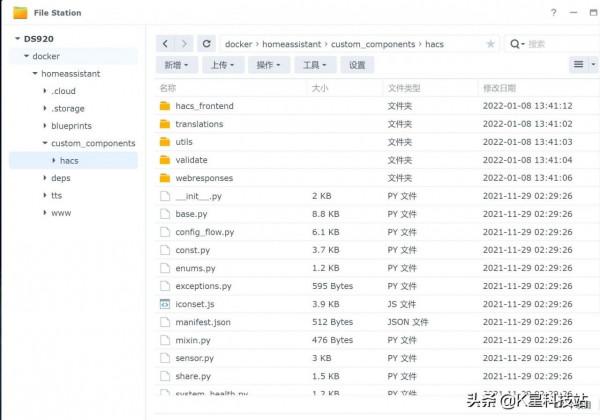
Task: Go back with the left arrow button
Action: point(165,44)
